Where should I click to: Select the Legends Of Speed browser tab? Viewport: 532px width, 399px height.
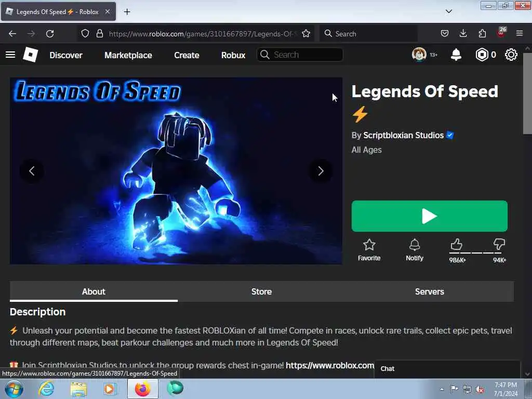point(58,11)
